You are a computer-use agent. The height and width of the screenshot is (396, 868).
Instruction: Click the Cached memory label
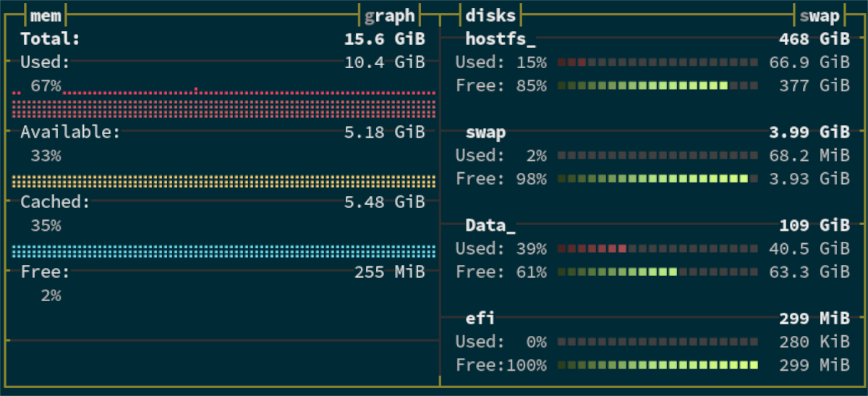pos(55,202)
